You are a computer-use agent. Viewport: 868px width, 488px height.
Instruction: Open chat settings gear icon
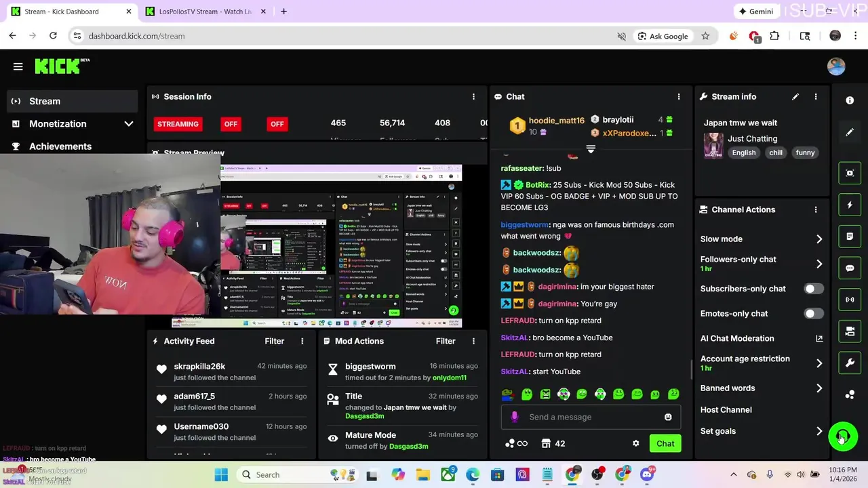[635, 444]
